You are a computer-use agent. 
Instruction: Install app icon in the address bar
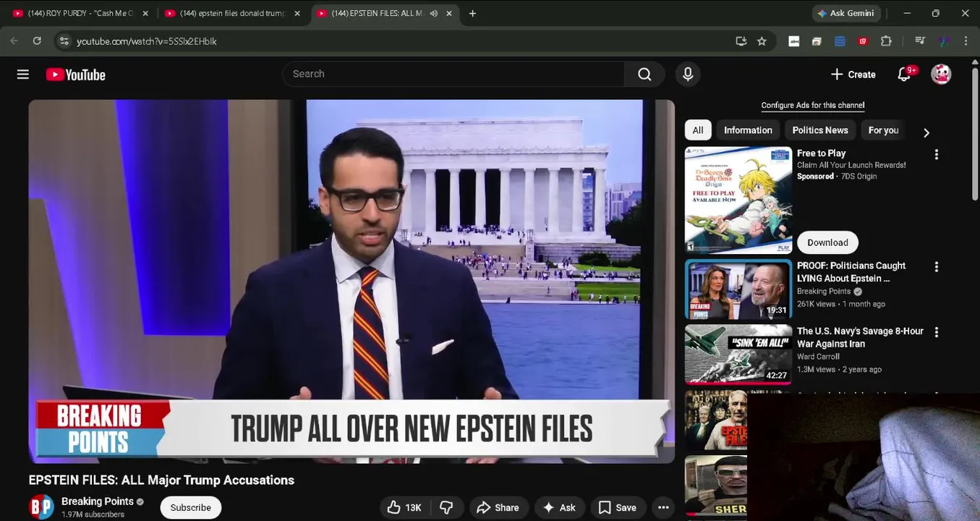741,41
